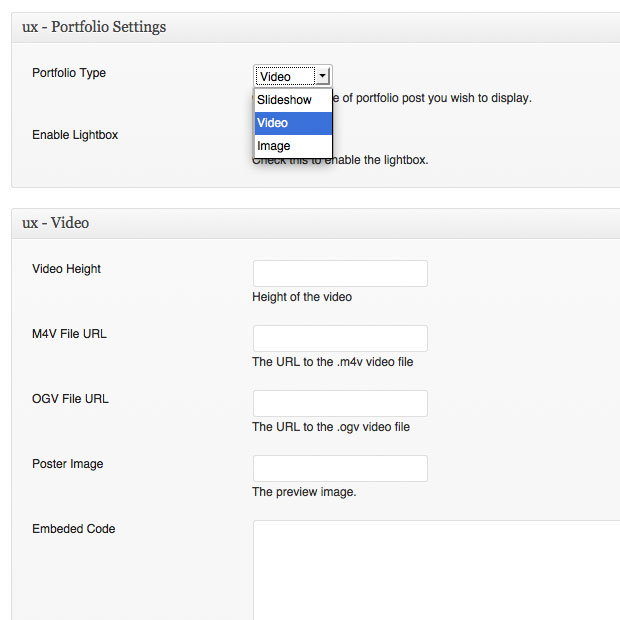Select the Poster Image input field
The width and height of the screenshot is (620, 620).
tap(340, 468)
